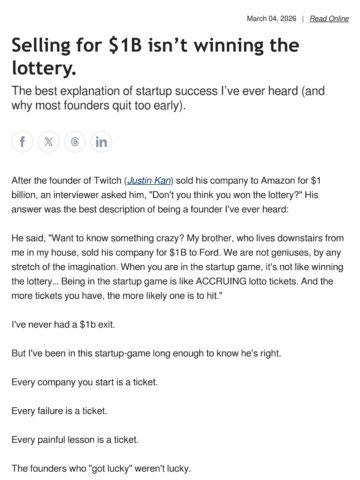Image resolution: width=360 pixels, height=480 pixels.
Task: Open the Read Online link
Action: (329, 19)
